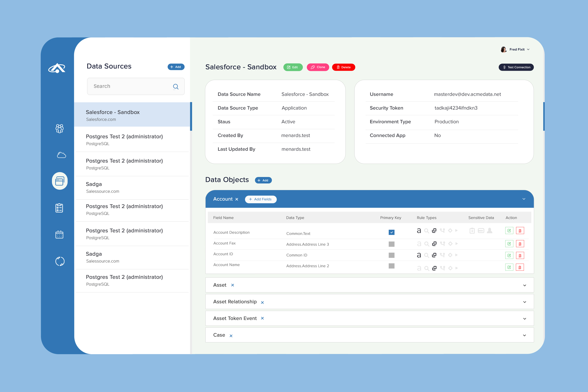Image resolution: width=588 pixels, height=392 pixels.
Task: Expand the Case data object chevron
Action: pyautogui.click(x=524, y=335)
